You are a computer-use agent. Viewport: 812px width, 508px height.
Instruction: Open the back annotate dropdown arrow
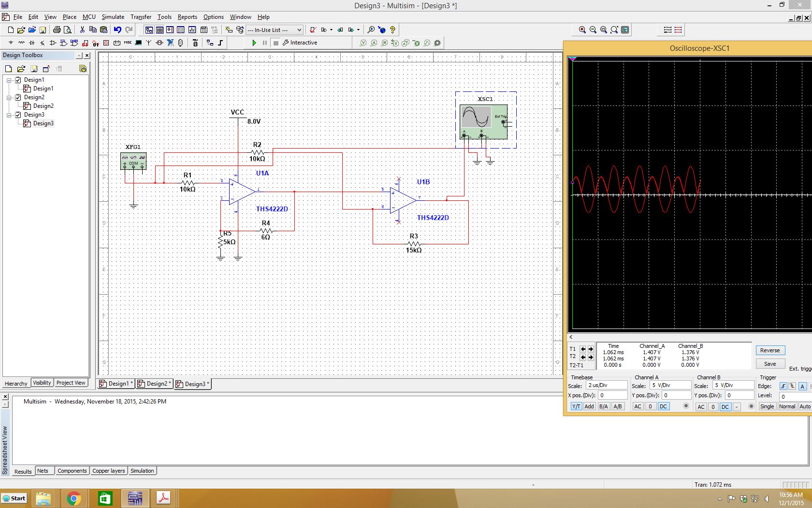(x=331, y=30)
